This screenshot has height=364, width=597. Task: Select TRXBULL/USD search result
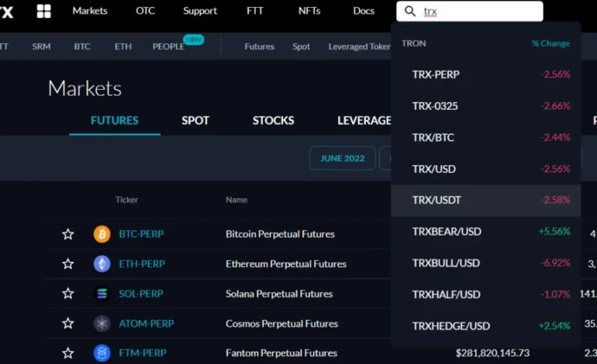point(486,263)
